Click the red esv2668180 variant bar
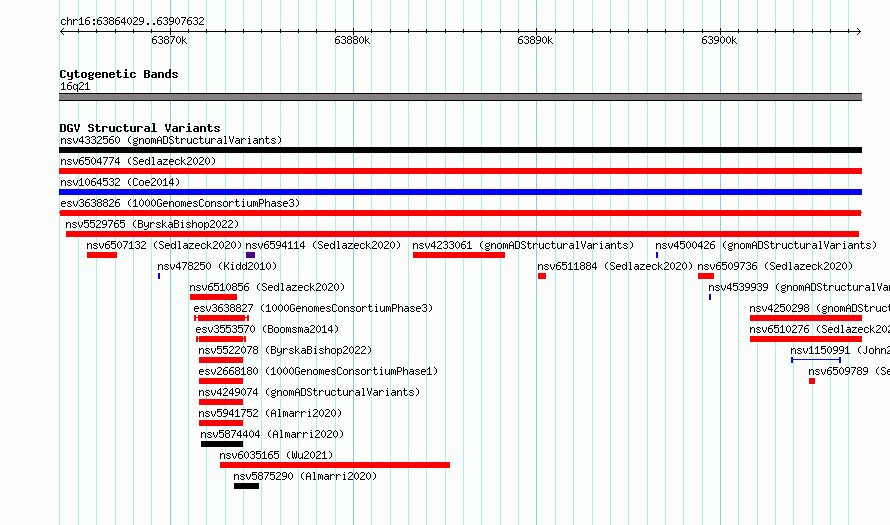The width and height of the screenshot is (890, 525). click(x=221, y=381)
